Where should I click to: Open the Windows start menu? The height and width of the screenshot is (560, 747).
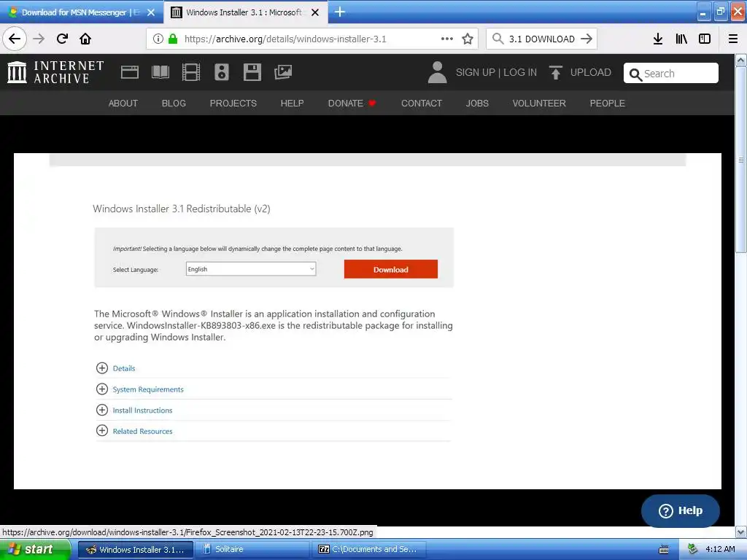click(35, 549)
